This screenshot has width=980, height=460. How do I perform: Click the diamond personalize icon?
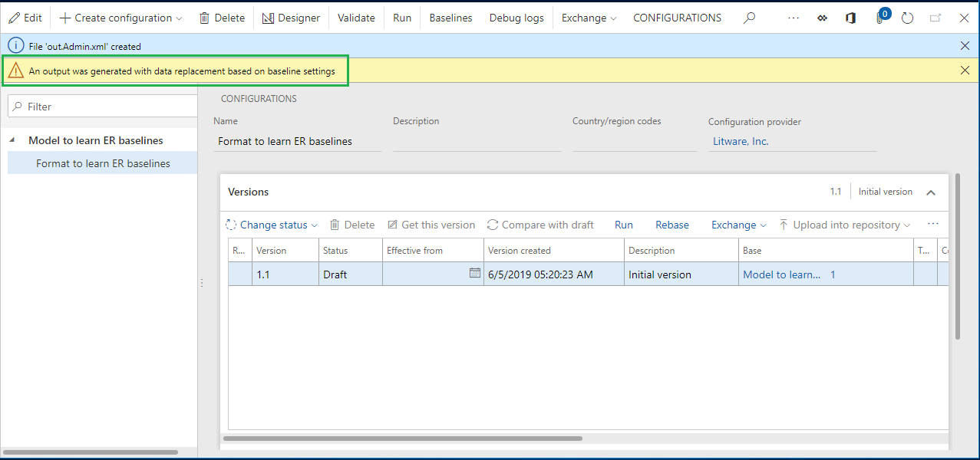coord(822,18)
